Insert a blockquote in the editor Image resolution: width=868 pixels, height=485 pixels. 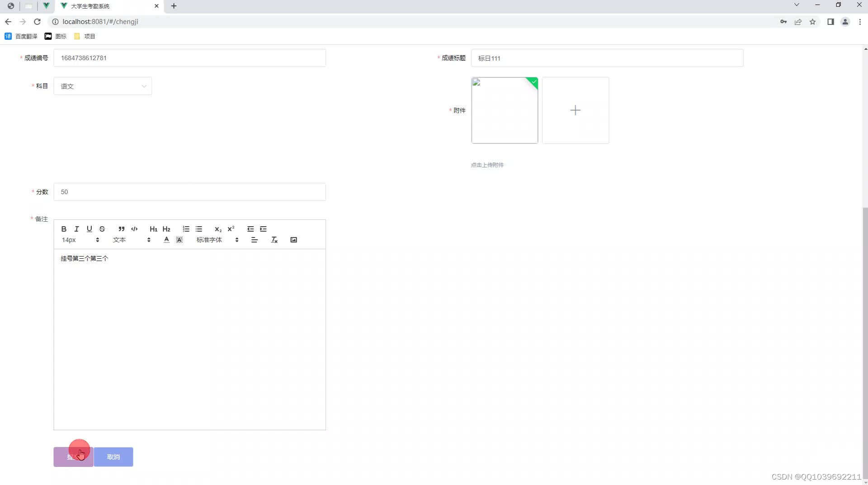[x=121, y=229]
